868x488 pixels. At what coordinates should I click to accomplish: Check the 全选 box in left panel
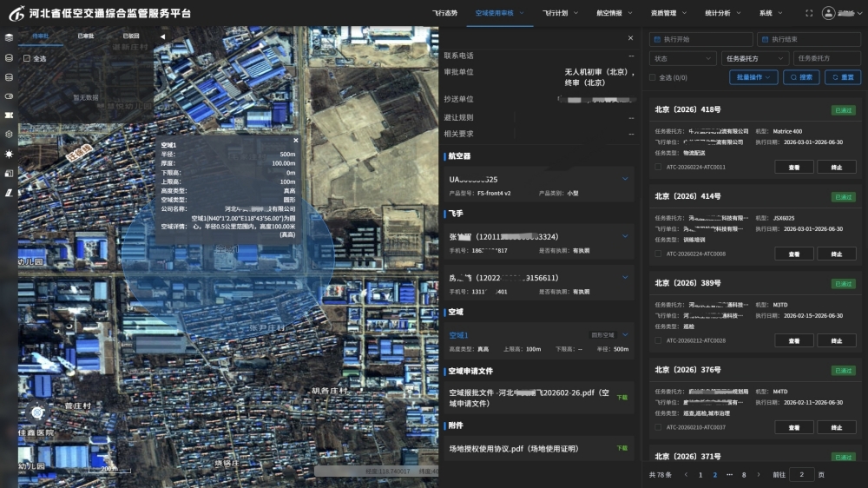[x=27, y=58]
